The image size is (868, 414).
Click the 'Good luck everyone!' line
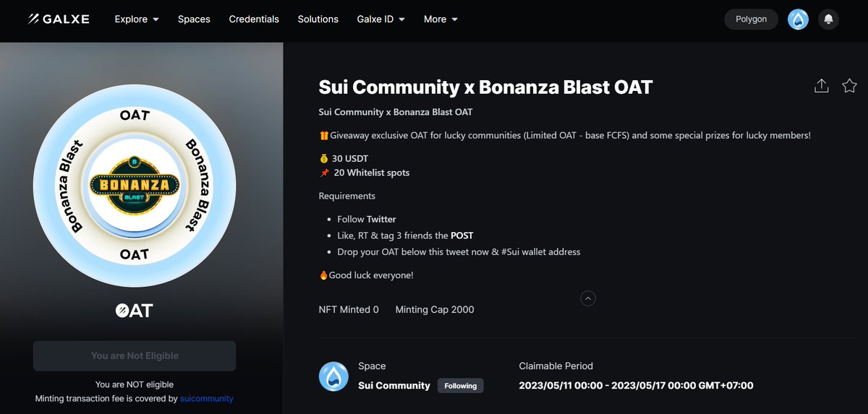point(366,275)
